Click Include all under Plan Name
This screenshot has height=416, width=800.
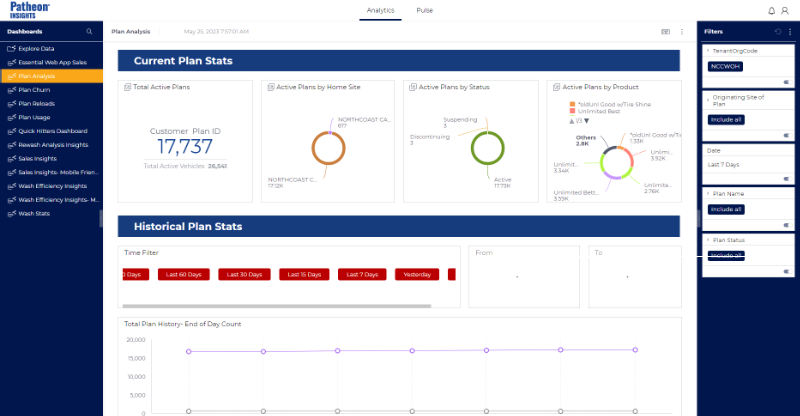pyautogui.click(x=726, y=209)
